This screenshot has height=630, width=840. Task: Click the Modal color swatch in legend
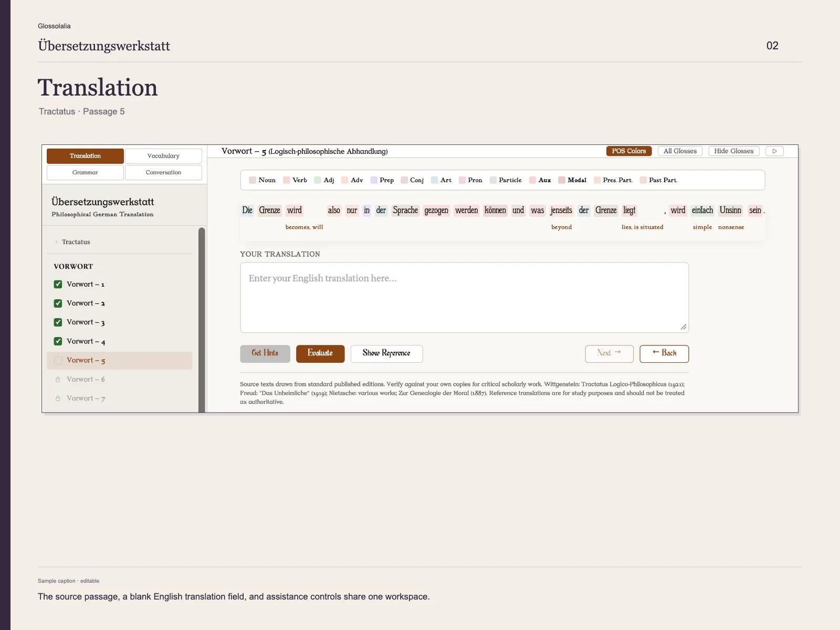(562, 180)
